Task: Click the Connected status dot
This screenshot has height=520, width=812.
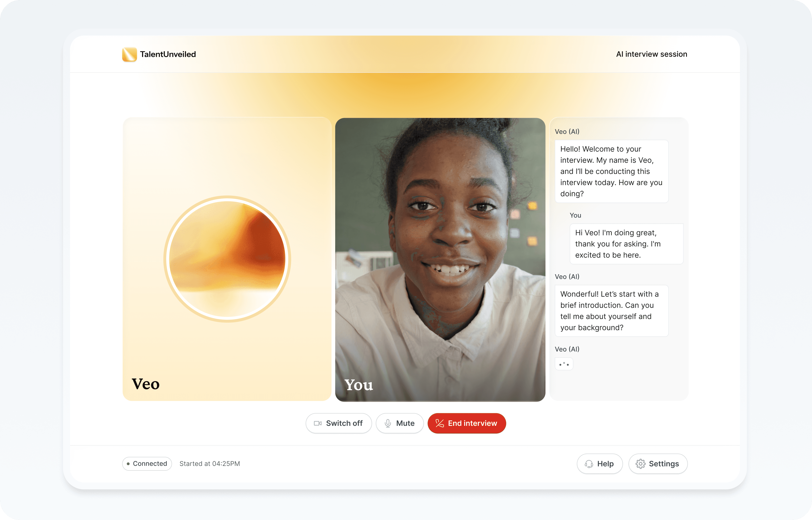Action: pyautogui.click(x=128, y=464)
